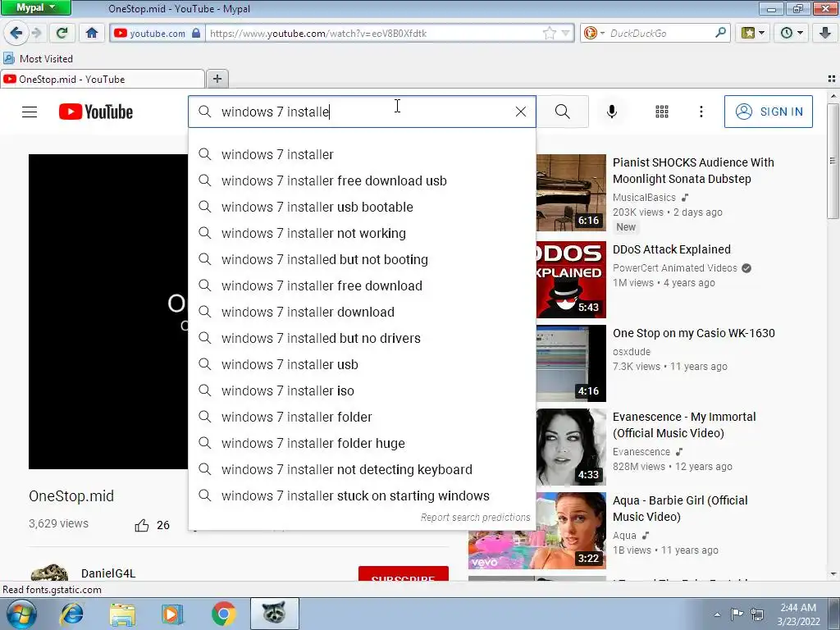840x630 pixels.
Task: Click the Report search predictions link
Action: [x=475, y=517]
